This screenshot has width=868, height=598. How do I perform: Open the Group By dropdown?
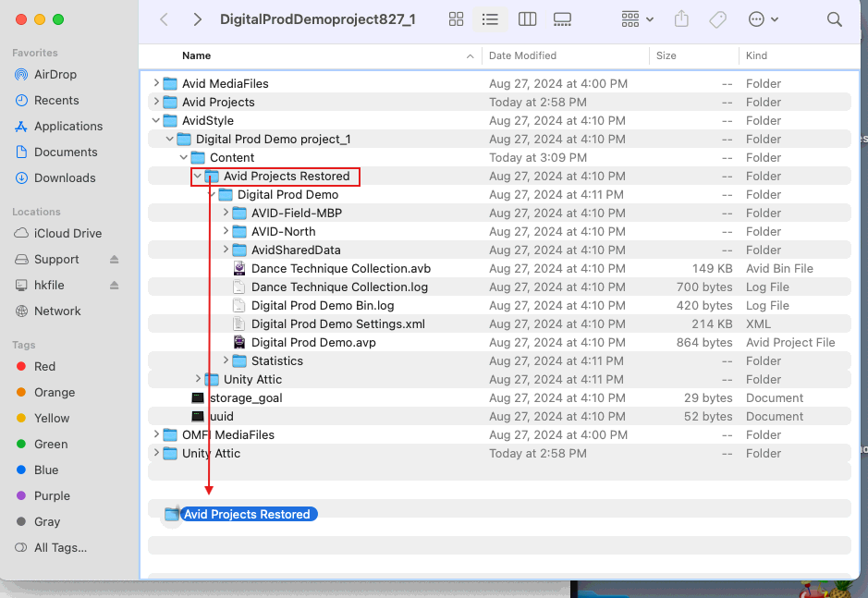click(638, 19)
